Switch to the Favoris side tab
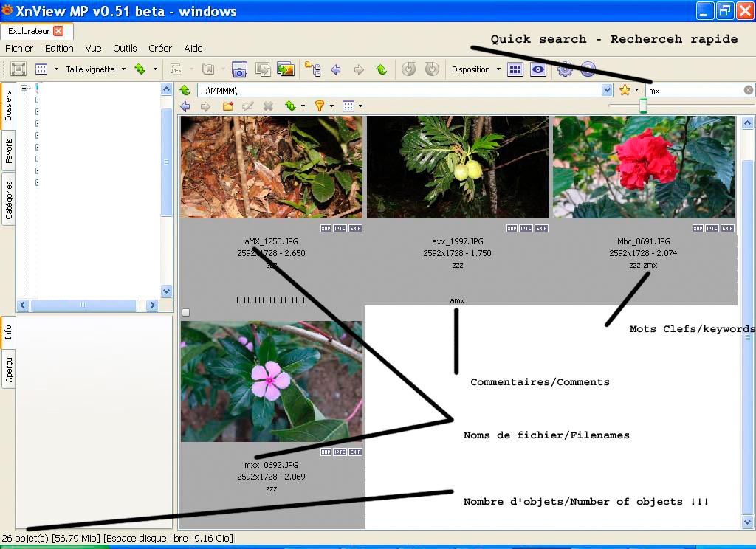The height and width of the screenshot is (549, 756). coord(8,151)
